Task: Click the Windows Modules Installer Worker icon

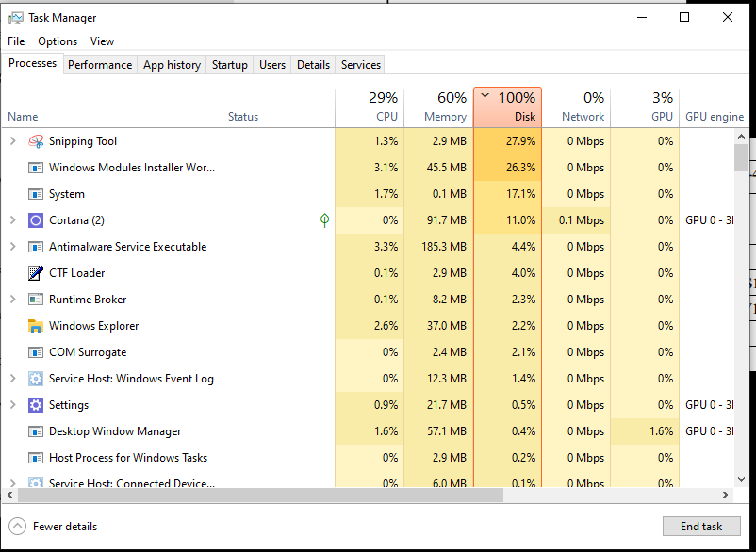Action: [36, 168]
